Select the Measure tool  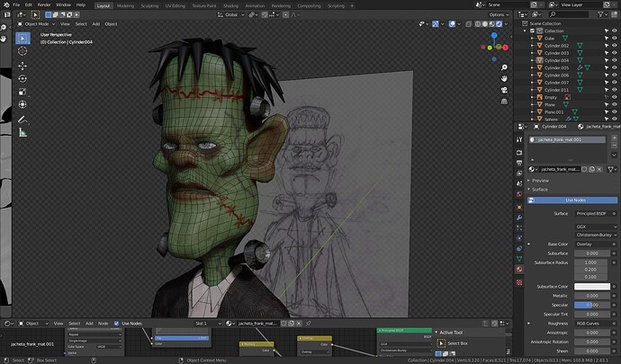22,133
